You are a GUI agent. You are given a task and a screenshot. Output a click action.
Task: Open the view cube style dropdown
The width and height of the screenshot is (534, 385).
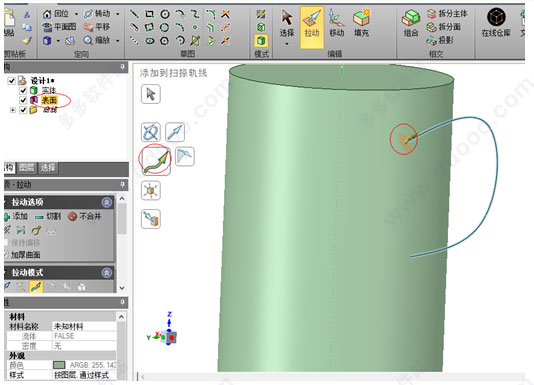(x=58, y=41)
